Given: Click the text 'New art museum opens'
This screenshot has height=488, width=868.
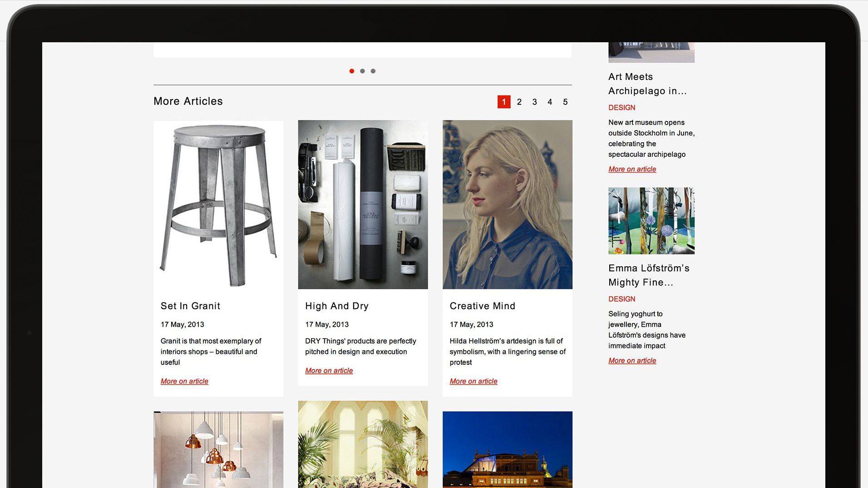Looking at the screenshot, I should point(646,122).
